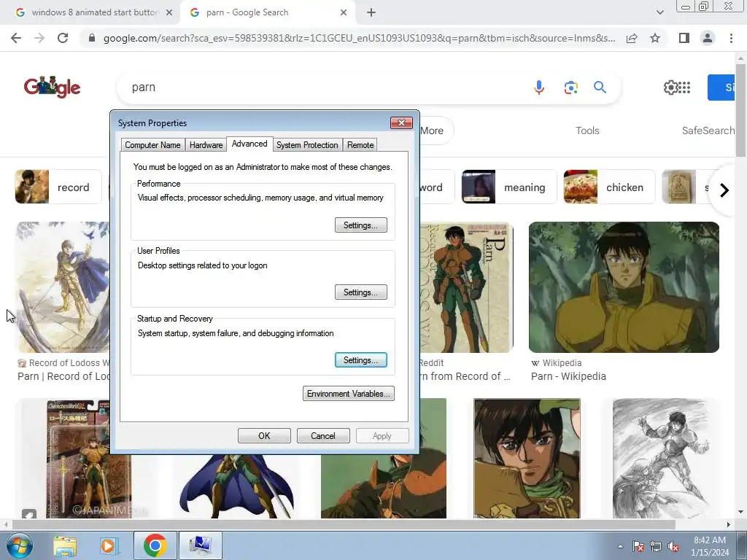
Task: Cancel the System Properties dialog
Action: click(x=323, y=436)
